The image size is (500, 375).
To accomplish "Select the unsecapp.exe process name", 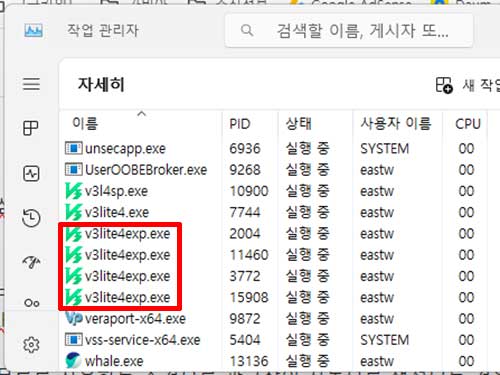I will (125, 149).
